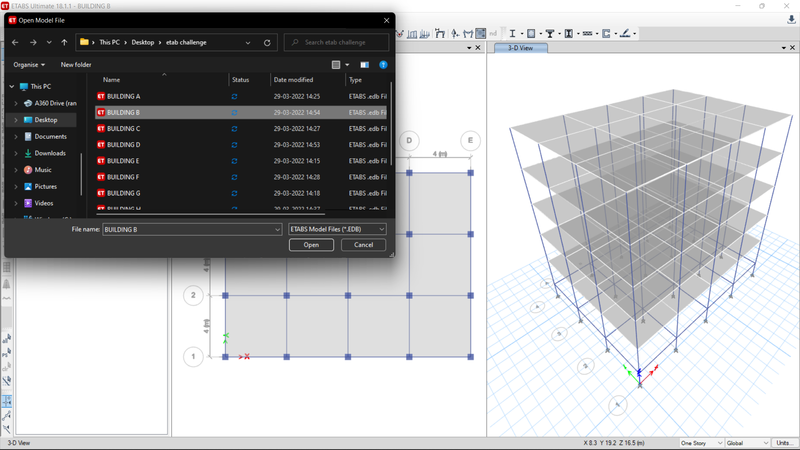Toggle the snap to intersections icon
Screen dimensions: 800x450
pos(7,430)
